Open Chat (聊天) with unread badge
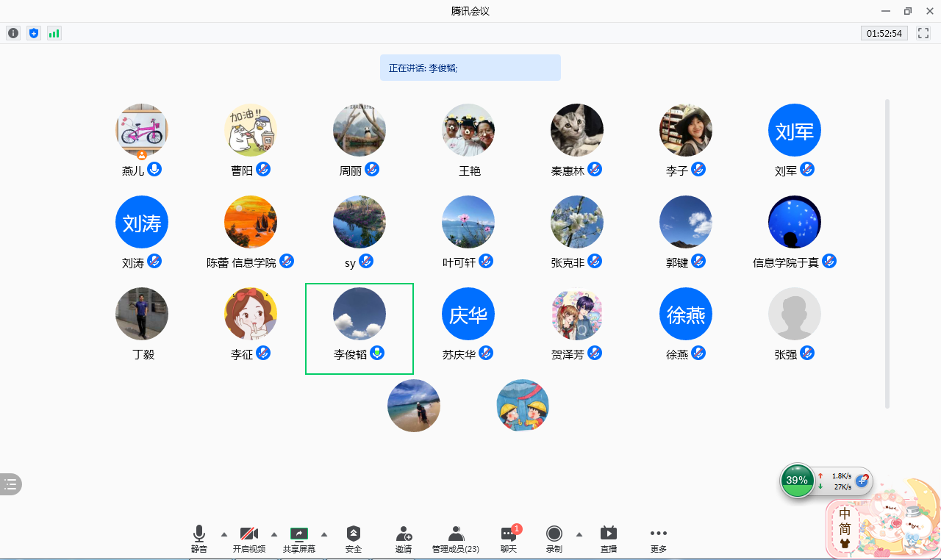 [509, 539]
